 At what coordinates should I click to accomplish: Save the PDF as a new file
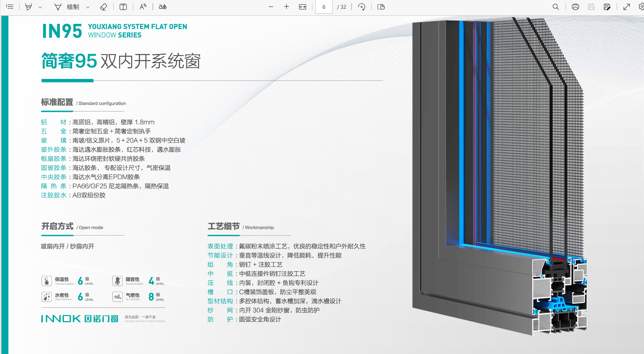607,7
